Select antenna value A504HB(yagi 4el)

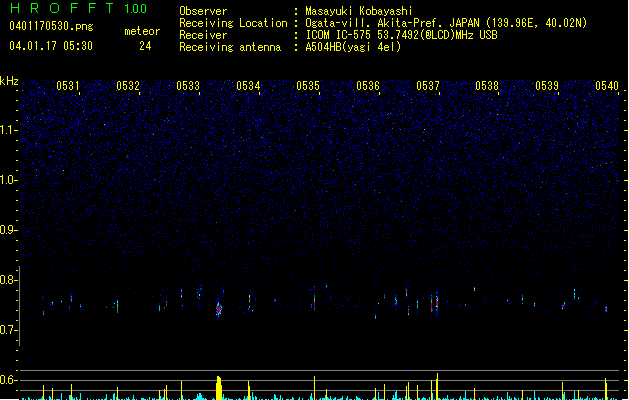tap(353, 47)
